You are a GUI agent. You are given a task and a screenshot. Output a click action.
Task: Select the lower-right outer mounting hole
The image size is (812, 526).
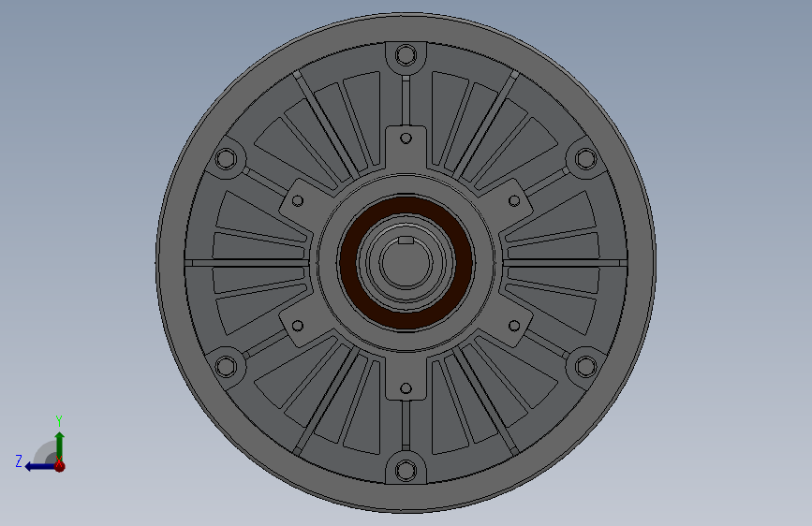(x=586, y=367)
